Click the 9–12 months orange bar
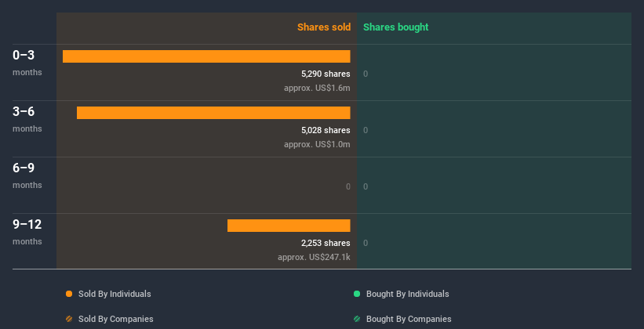The height and width of the screenshot is (329, 644). (x=289, y=226)
